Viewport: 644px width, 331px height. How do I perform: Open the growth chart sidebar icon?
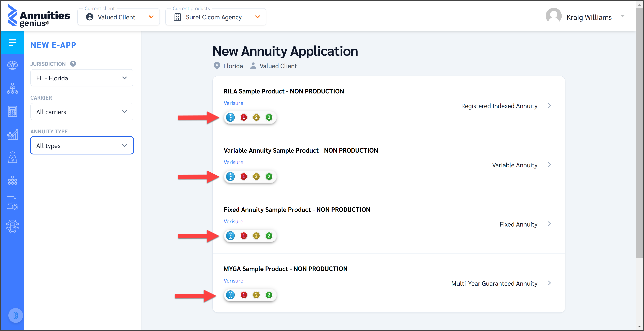13,135
